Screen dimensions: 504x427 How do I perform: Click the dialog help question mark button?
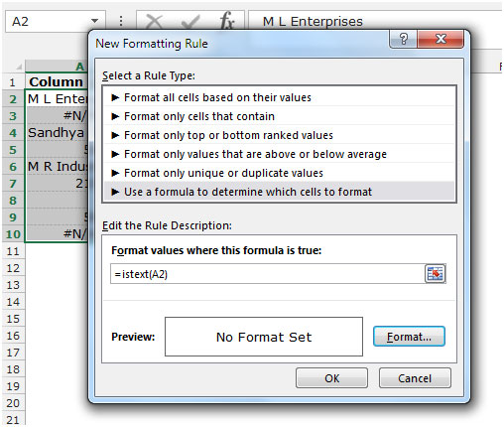(x=404, y=40)
